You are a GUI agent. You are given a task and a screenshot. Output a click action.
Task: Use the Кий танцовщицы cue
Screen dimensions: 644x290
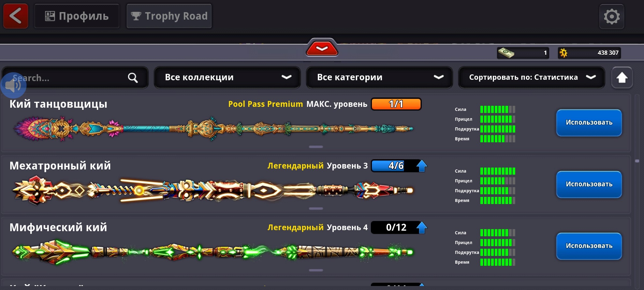(x=589, y=123)
